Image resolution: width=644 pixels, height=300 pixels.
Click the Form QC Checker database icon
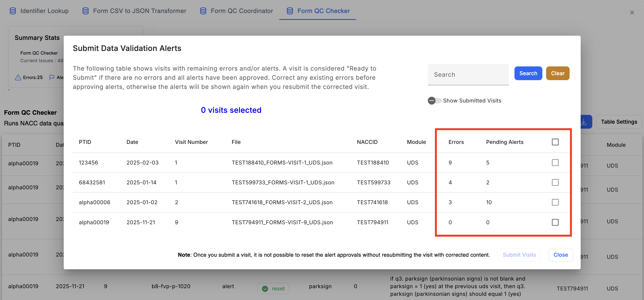(x=290, y=11)
